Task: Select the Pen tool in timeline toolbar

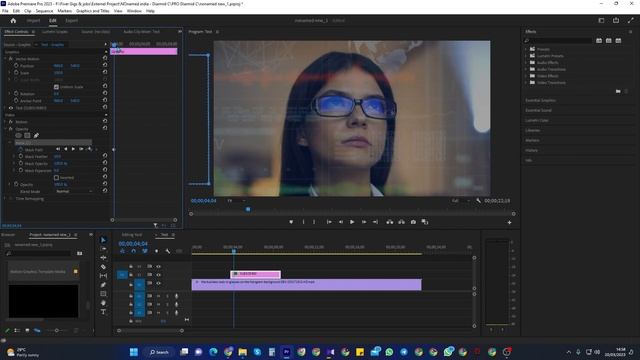Action: [103, 284]
